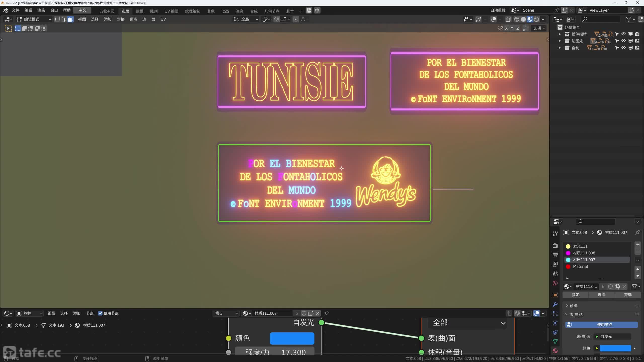Click the 弃选 deselect button
This screenshot has height=362, width=644.
coord(628,295)
